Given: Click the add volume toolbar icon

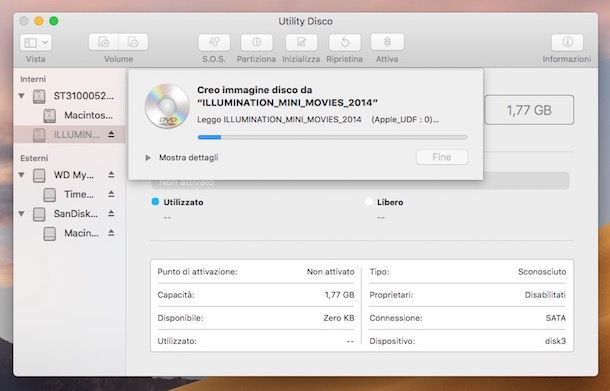Looking at the screenshot, I should click(103, 42).
